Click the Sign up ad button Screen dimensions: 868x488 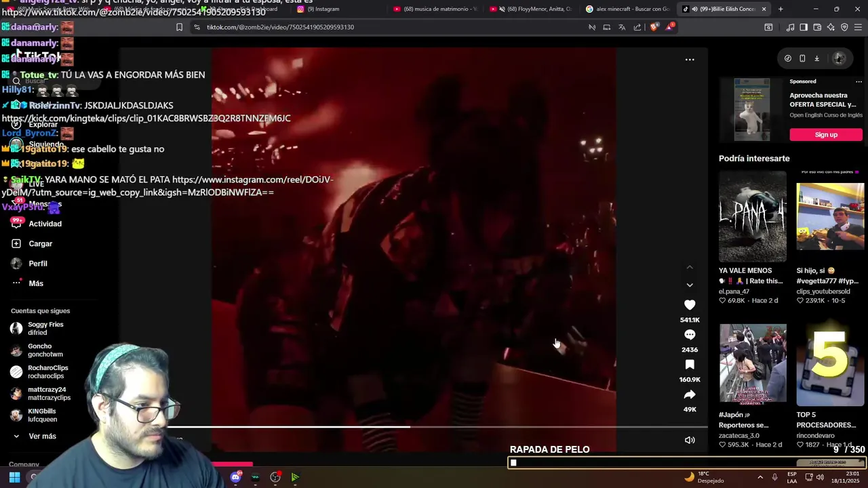826,135
